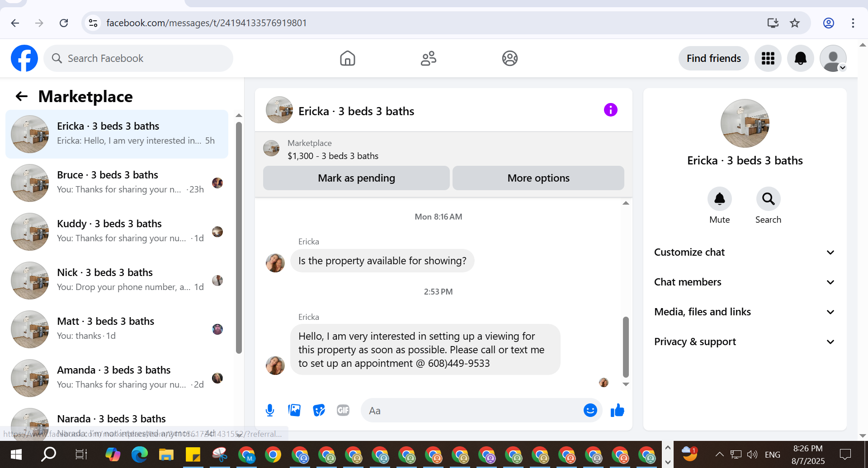
Task: Click More options button
Action: 538,178
